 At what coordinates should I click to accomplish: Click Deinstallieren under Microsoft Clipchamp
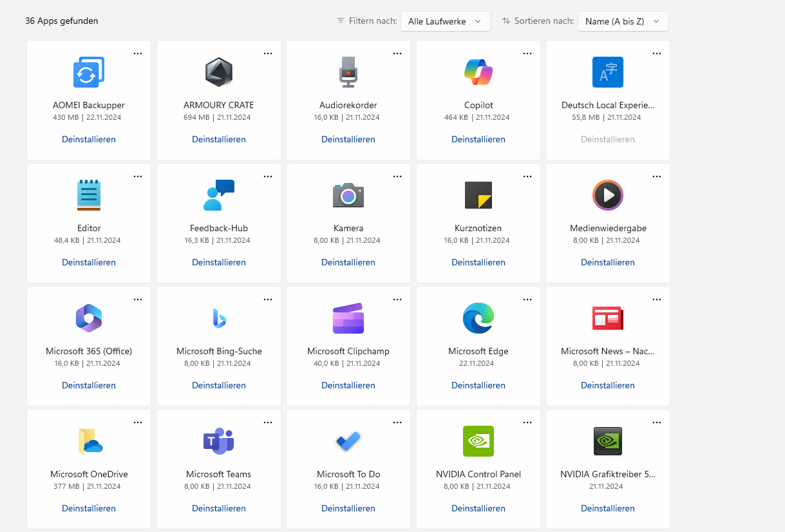tap(348, 385)
